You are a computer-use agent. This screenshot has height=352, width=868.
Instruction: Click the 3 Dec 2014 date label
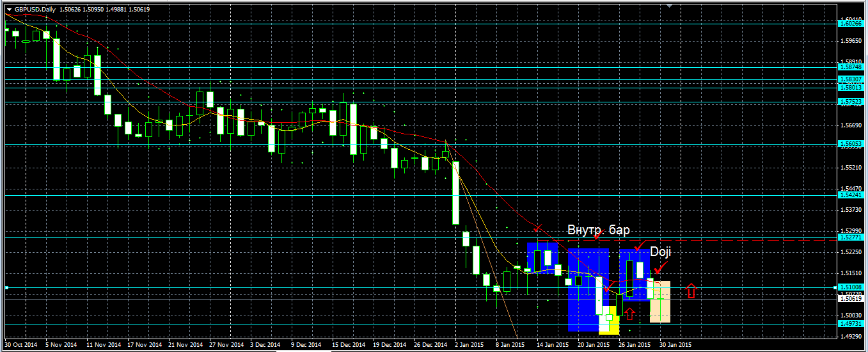[x=265, y=344]
